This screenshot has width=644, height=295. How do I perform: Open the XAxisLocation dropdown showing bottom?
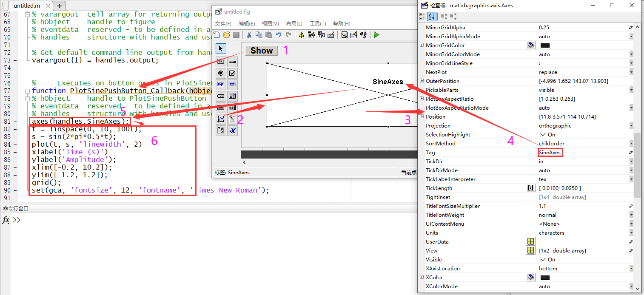coord(631,268)
